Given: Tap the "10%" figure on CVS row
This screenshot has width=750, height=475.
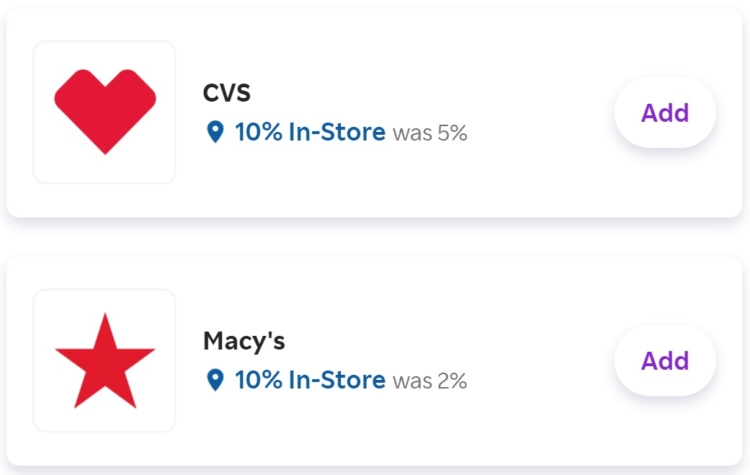Looking at the screenshot, I should [x=258, y=132].
